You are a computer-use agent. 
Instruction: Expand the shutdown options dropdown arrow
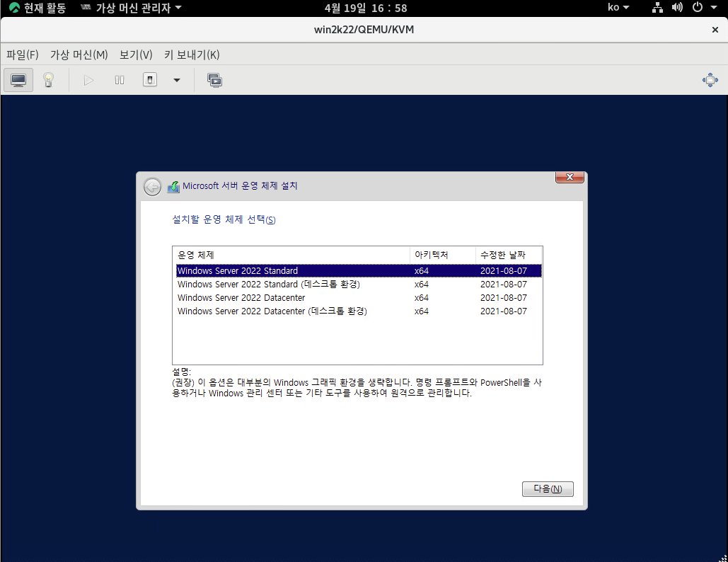point(177,81)
